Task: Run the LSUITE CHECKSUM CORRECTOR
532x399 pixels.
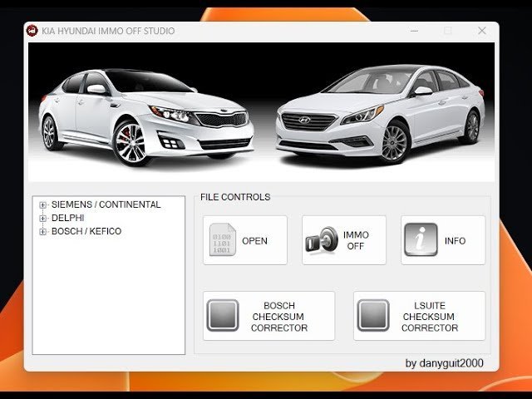Action: click(419, 316)
